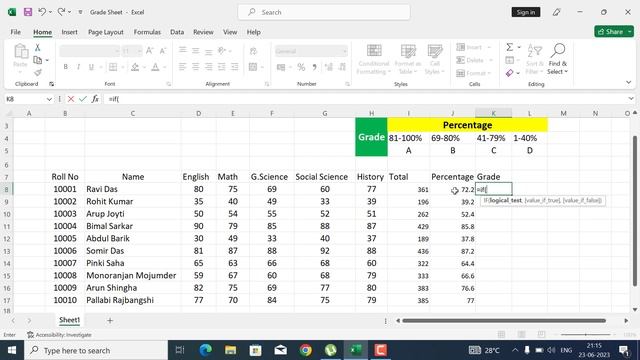Open Windows Start menu
640x360 pixels.
(x=12, y=350)
